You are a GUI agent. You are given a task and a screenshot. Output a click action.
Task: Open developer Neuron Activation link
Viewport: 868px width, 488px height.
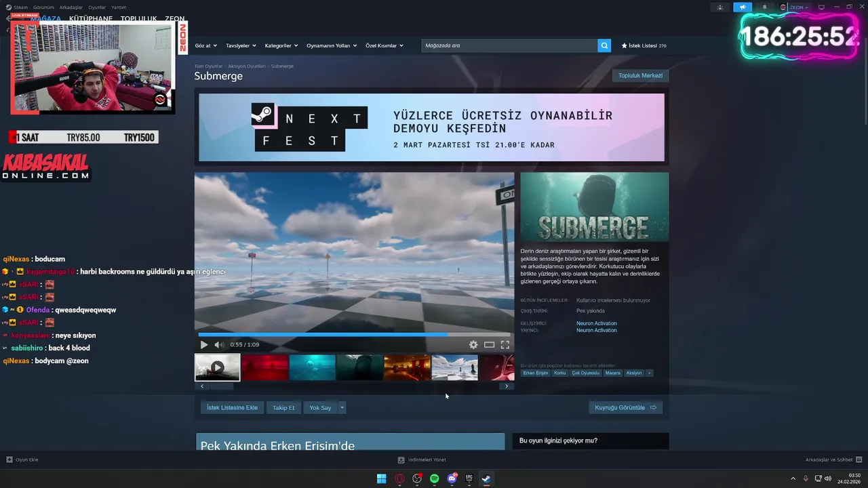click(x=597, y=323)
